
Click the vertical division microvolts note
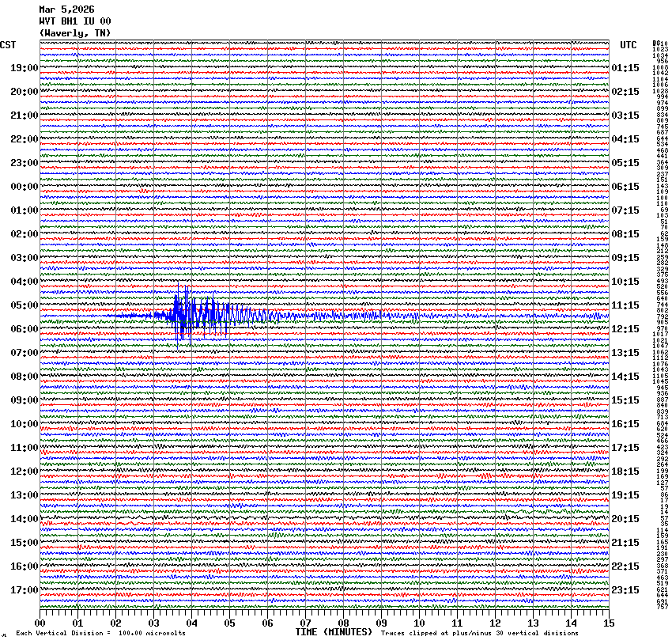point(100,633)
